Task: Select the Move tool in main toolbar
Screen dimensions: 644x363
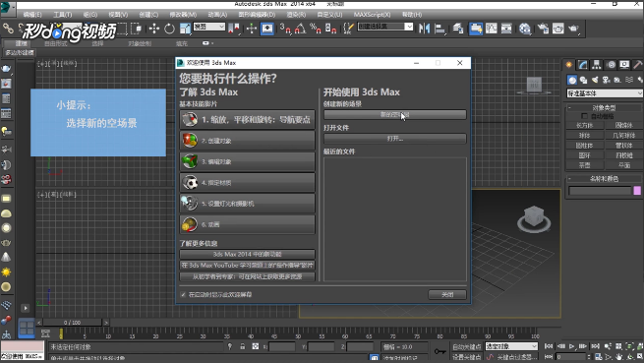Action: (154, 29)
